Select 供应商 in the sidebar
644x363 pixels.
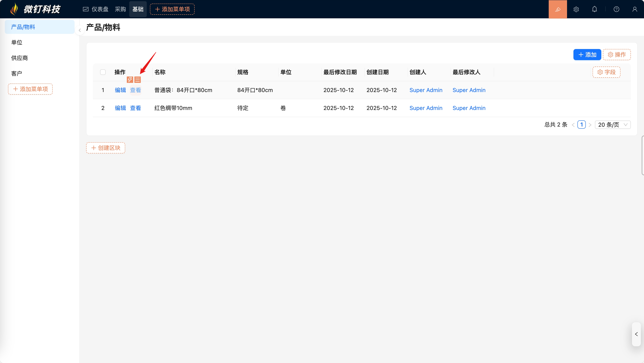[x=20, y=58]
